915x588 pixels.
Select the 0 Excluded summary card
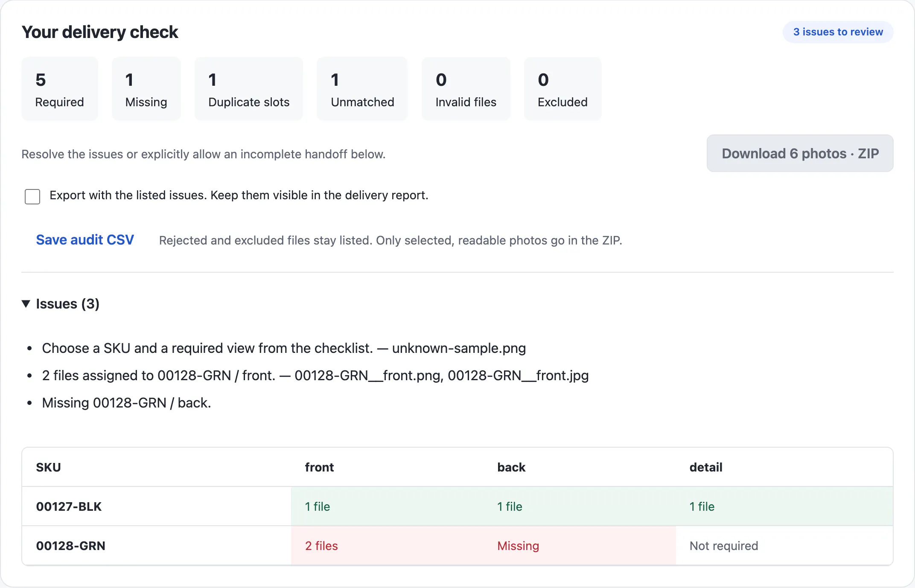[562, 89]
